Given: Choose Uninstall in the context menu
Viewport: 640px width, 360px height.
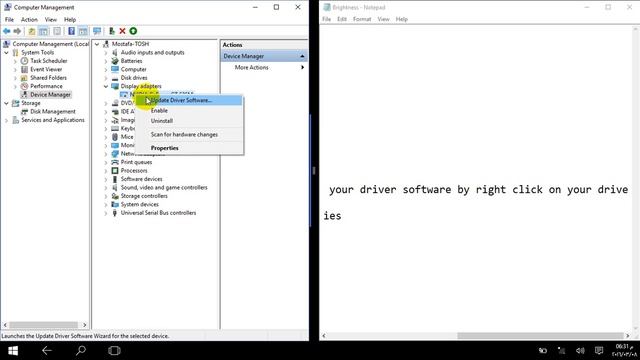Looking at the screenshot, I should click(x=189, y=121).
